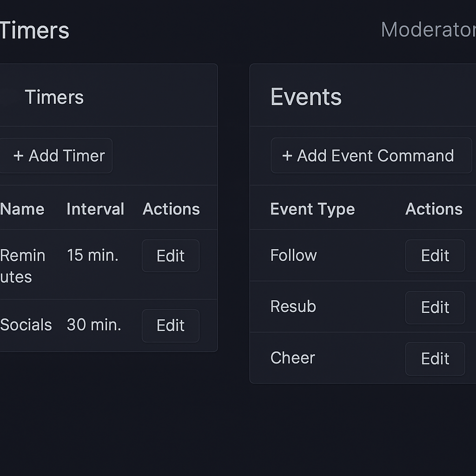Viewport: 476px width, 476px height.
Task: Click the 30 min. interval value
Action: tap(94, 324)
